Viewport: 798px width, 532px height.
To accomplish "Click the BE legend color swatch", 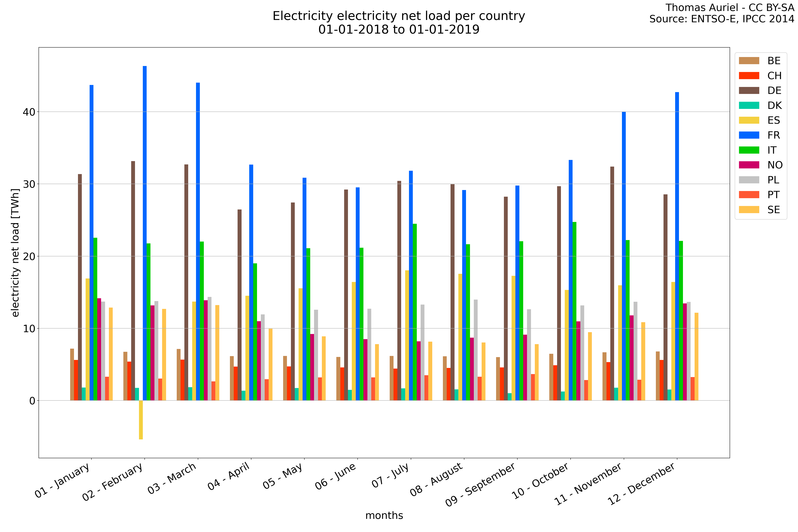I will tap(749, 61).
